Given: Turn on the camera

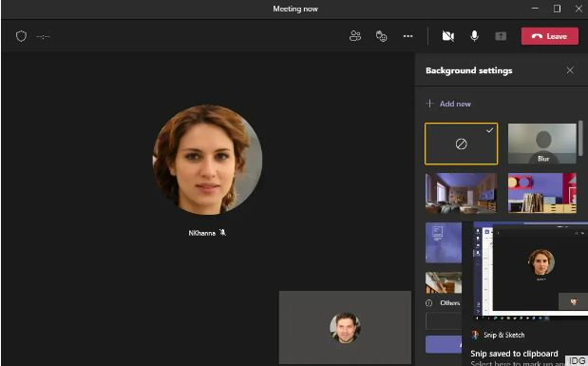Looking at the screenshot, I should click(448, 36).
